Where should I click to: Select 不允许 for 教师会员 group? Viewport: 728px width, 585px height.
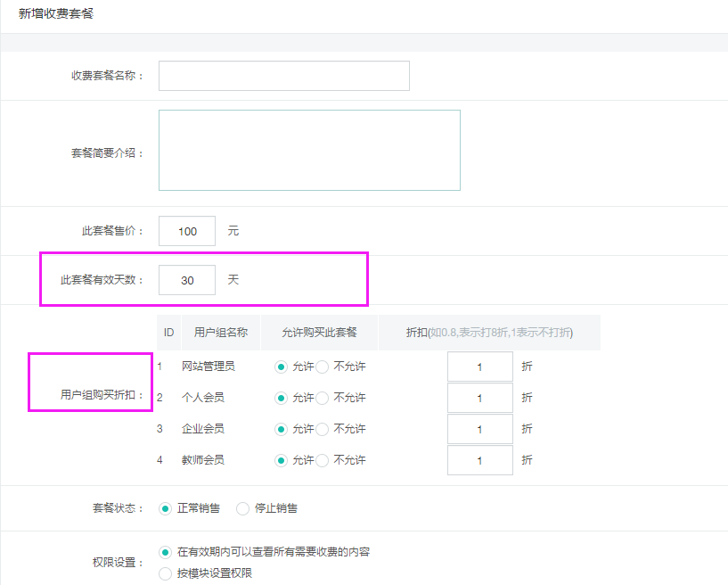[323, 460]
